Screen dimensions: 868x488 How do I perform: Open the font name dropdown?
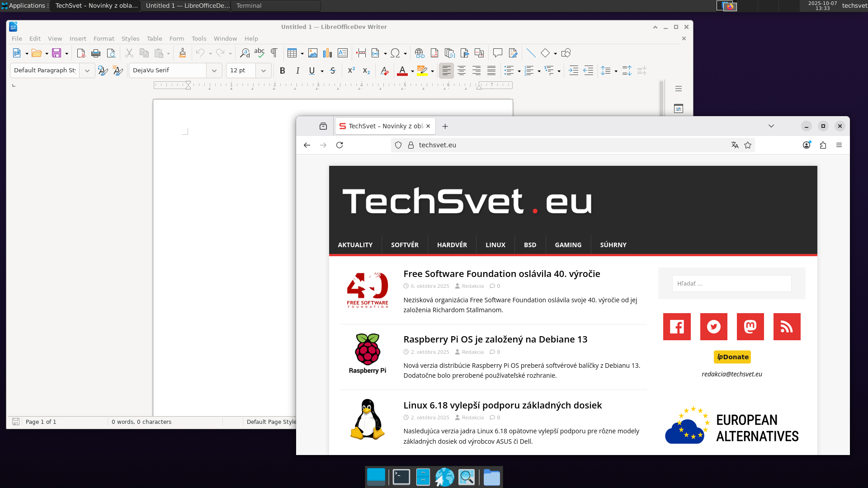coord(214,70)
